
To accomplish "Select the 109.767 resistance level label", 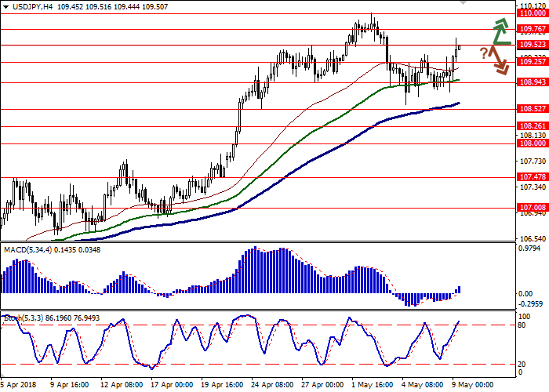I will click(x=532, y=29).
